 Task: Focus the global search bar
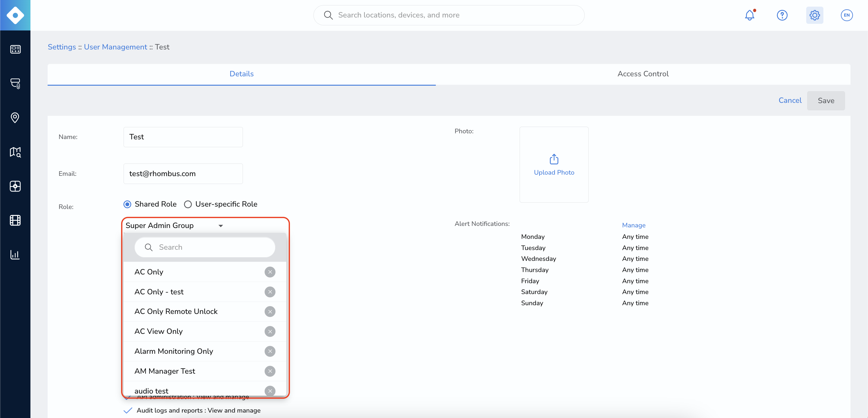(449, 15)
